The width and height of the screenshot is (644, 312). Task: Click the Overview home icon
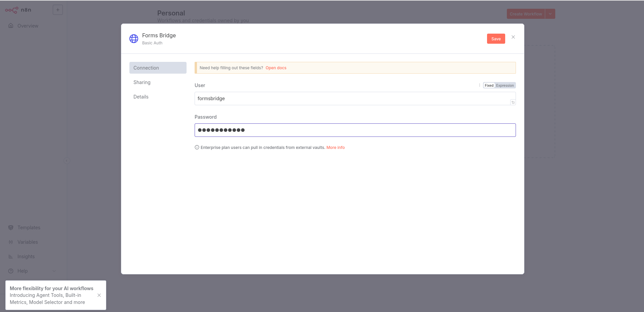tap(11, 26)
